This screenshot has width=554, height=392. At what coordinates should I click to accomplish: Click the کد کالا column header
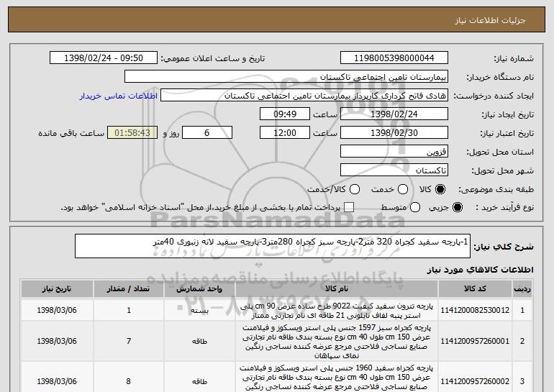[x=475, y=289]
